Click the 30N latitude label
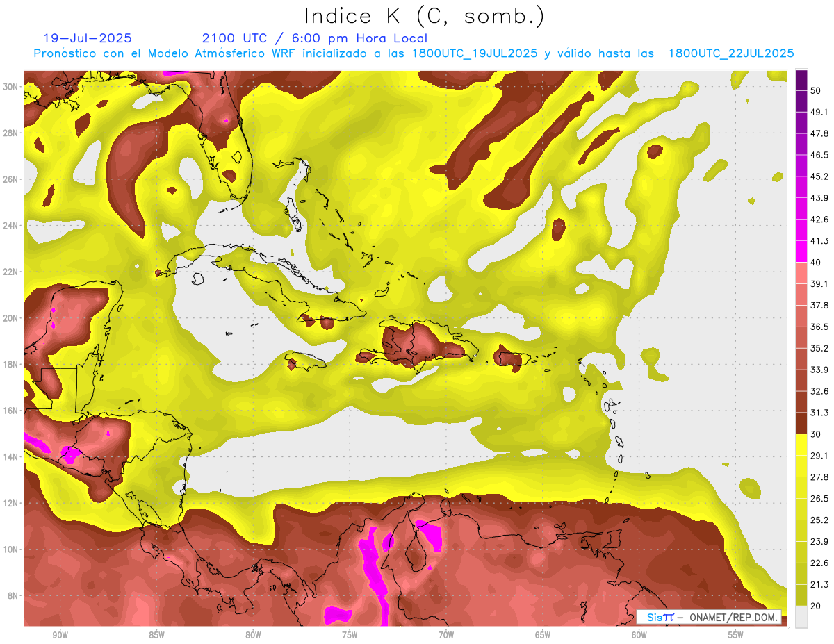This screenshot has width=834, height=644. [12, 86]
